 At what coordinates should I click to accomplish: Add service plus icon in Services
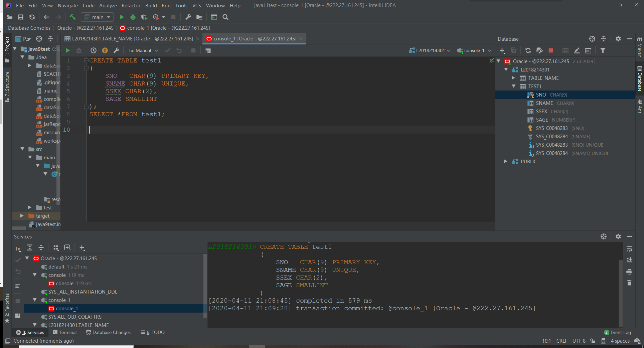click(x=82, y=248)
